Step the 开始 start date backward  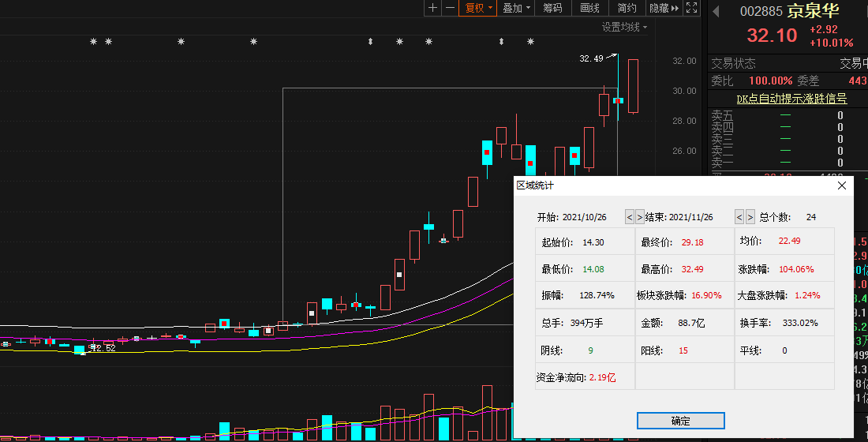pos(629,217)
